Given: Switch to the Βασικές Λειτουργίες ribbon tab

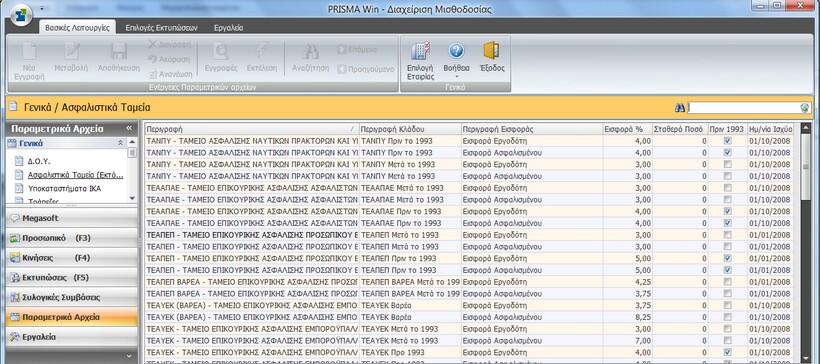Looking at the screenshot, I should [77, 28].
